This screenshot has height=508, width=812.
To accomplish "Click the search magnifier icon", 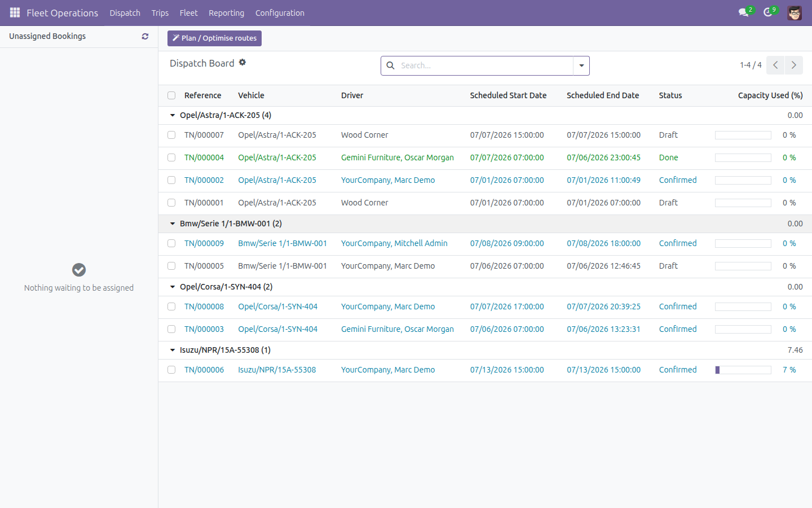I will click(x=390, y=65).
